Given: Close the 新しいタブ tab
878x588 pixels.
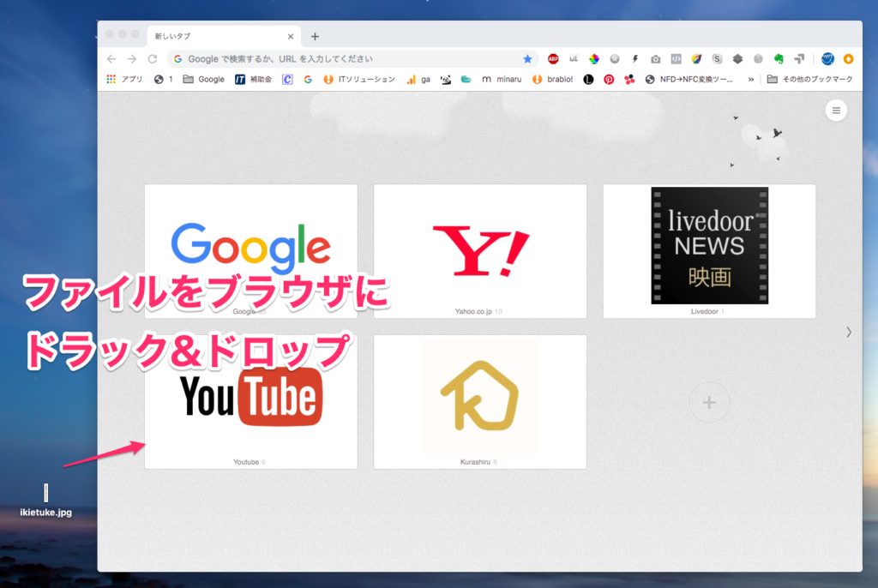Looking at the screenshot, I should (291, 36).
